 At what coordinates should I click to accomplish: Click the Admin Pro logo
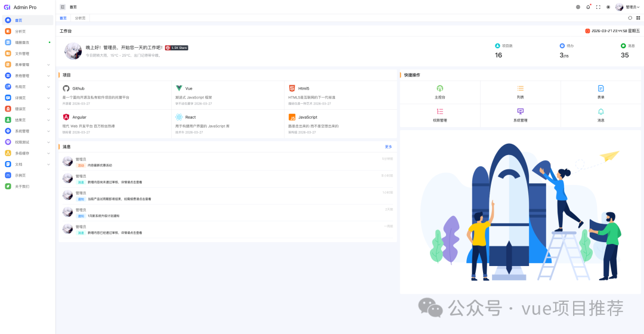point(7,7)
